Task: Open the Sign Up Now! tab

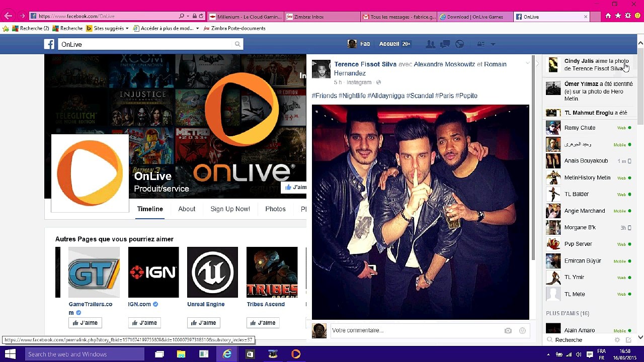Action: pyautogui.click(x=230, y=209)
